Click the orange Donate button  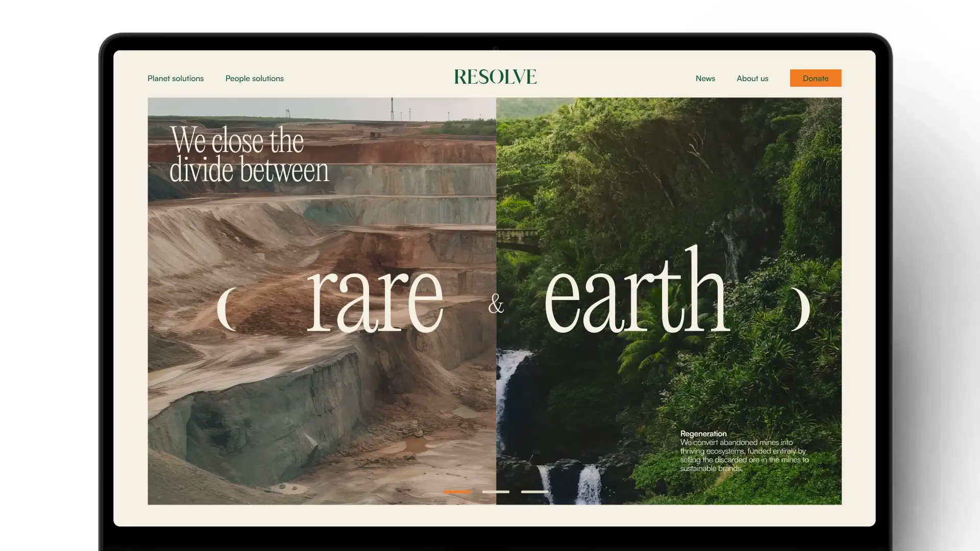click(x=815, y=78)
